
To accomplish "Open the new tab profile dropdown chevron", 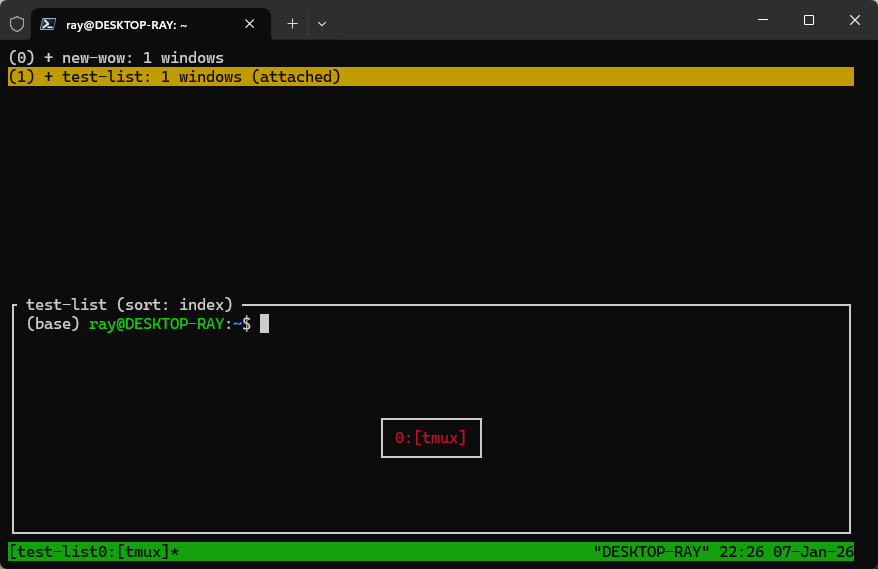I will [x=322, y=23].
